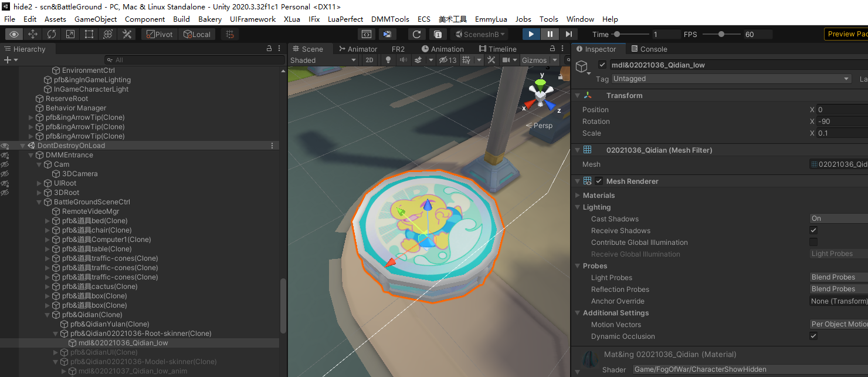
Task: Expand the Materials section
Action: pos(577,195)
